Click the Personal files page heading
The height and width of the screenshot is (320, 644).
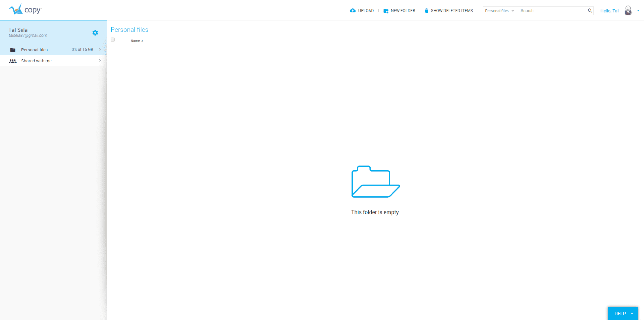(x=129, y=29)
